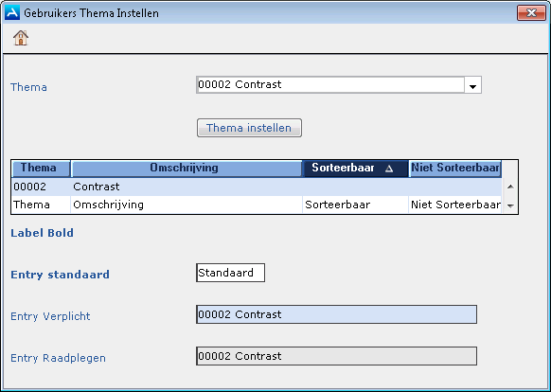Click the Label Bold text
Screen dimensions: 551x392
point(42,233)
